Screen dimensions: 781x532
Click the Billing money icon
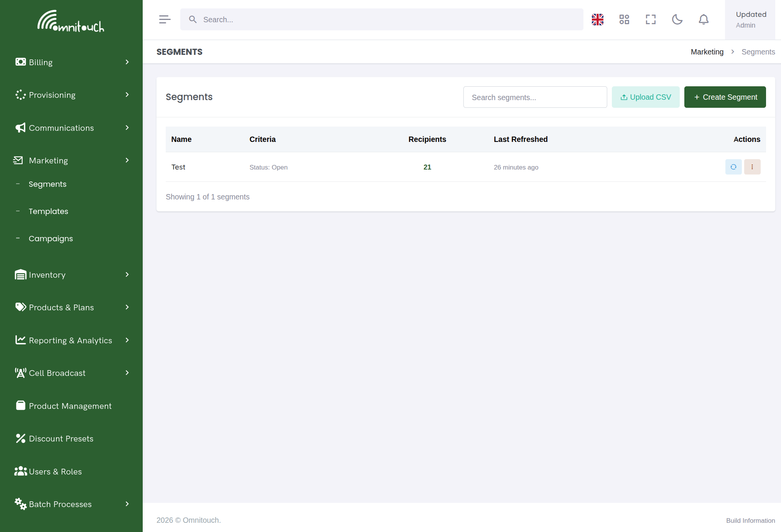click(x=20, y=62)
